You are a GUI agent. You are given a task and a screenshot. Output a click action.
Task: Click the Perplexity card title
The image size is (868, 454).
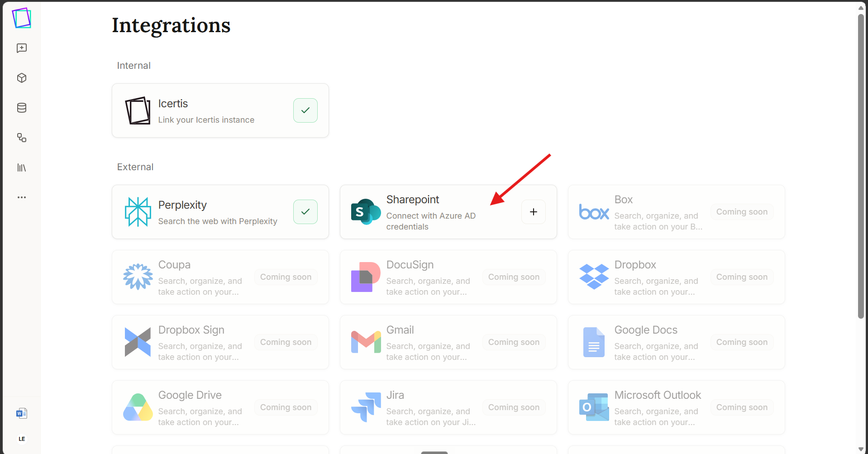coord(182,205)
